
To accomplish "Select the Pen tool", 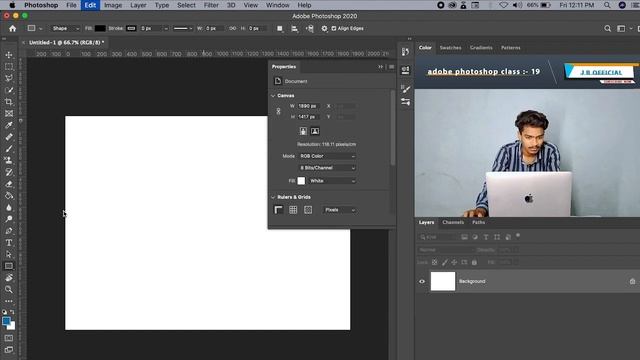I will click(x=9, y=231).
